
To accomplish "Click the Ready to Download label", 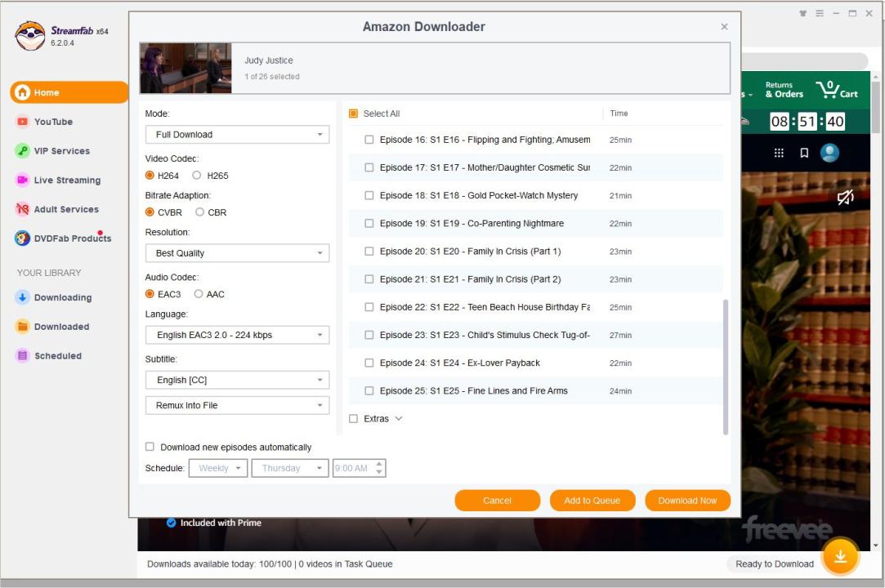I will click(x=775, y=563).
